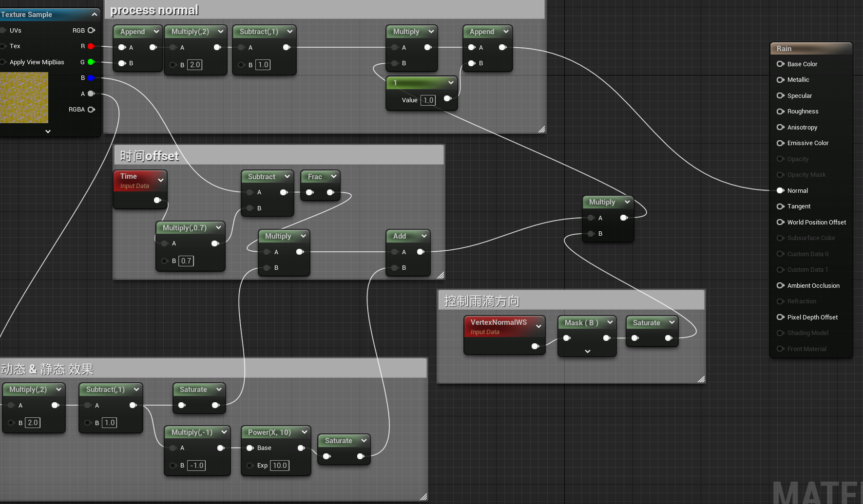Select the Subtract node title in 时间offset group
Image resolution: width=863 pixels, height=504 pixels.
click(x=262, y=177)
